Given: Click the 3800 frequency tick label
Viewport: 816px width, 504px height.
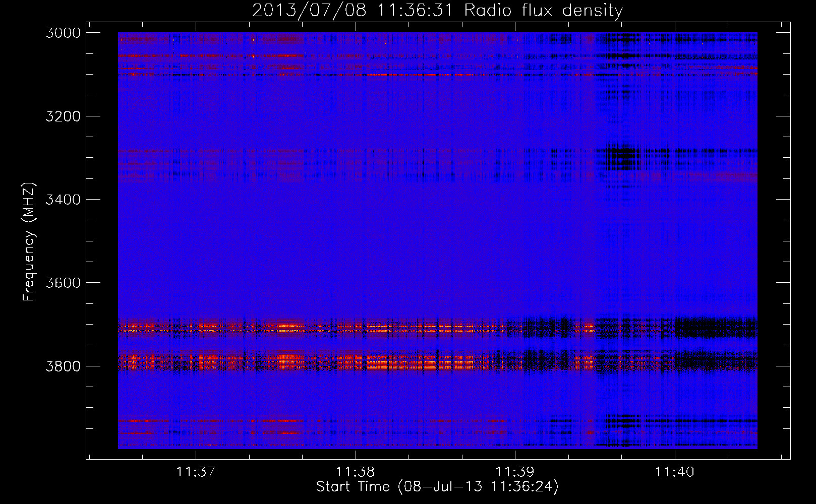Looking at the screenshot, I should pos(63,366).
